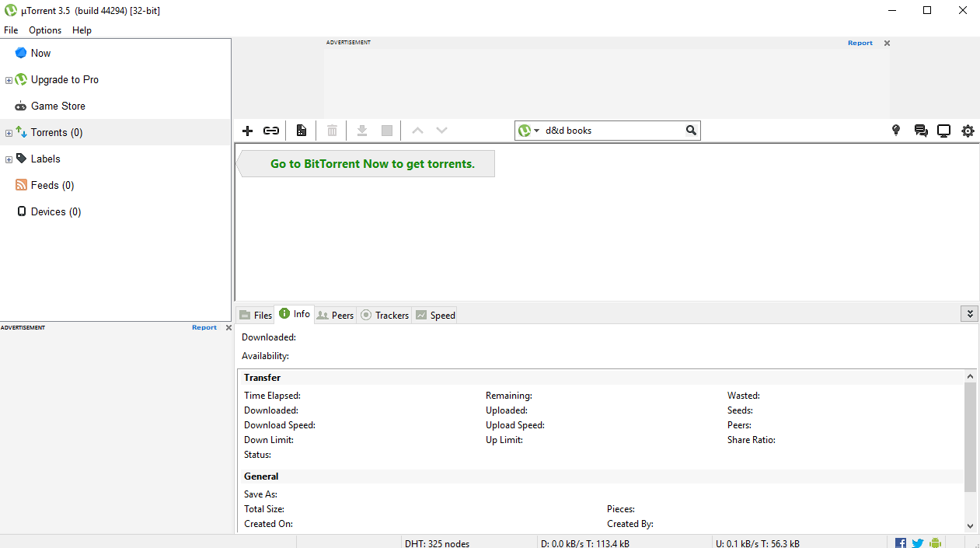Screen dimensions: 980x548
Task: Click the Android robot icon in status bar
Action: tap(935, 543)
